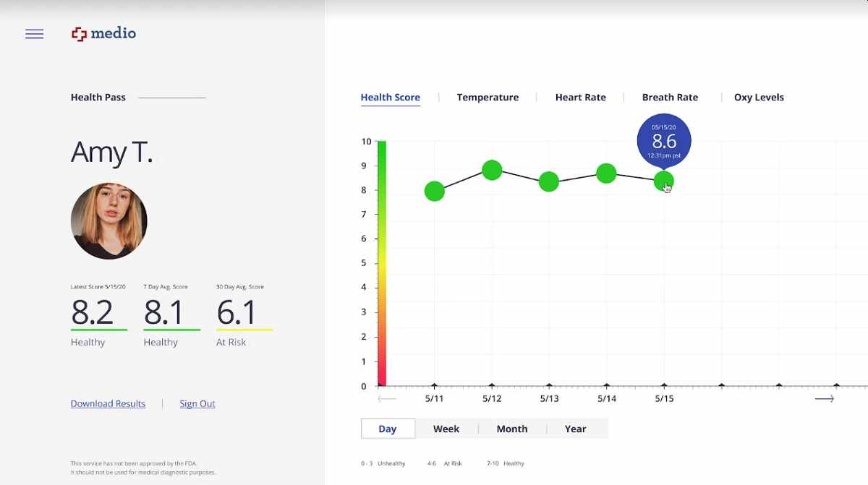Screen dimensions: 868x485
Task: Select the 5/11 green data point
Action: click(x=434, y=192)
